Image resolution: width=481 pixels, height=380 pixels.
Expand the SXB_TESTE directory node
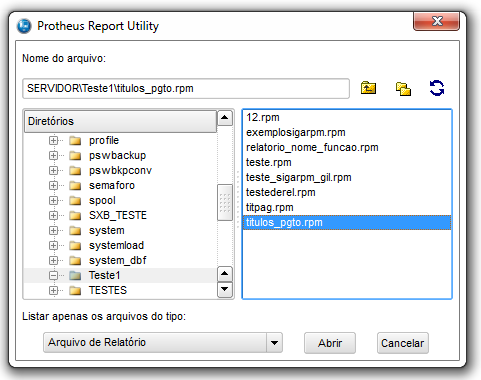[x=53, y=216]
